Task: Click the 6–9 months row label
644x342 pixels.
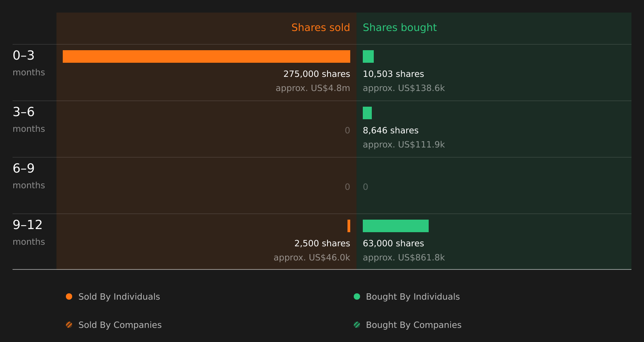Action: click(x=29, y=176)
